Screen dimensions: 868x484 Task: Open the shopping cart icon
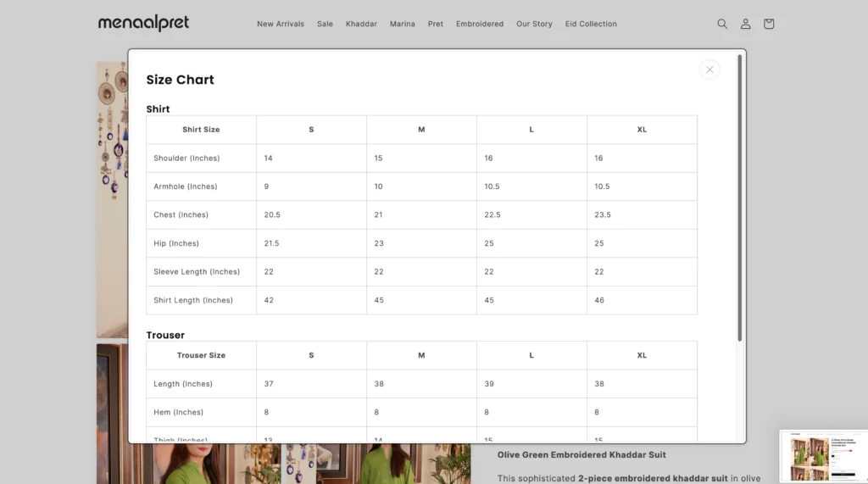pos(768,24)
